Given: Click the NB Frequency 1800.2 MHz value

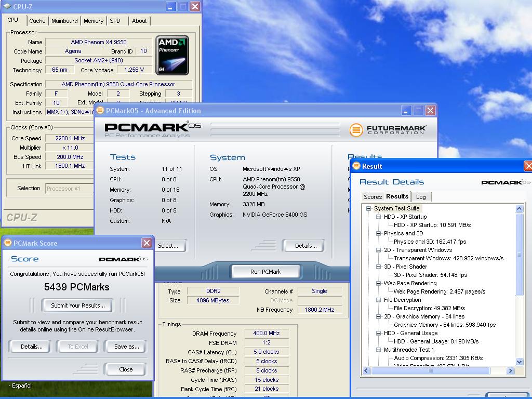Looking at the screenshot, I should [320, 310].
